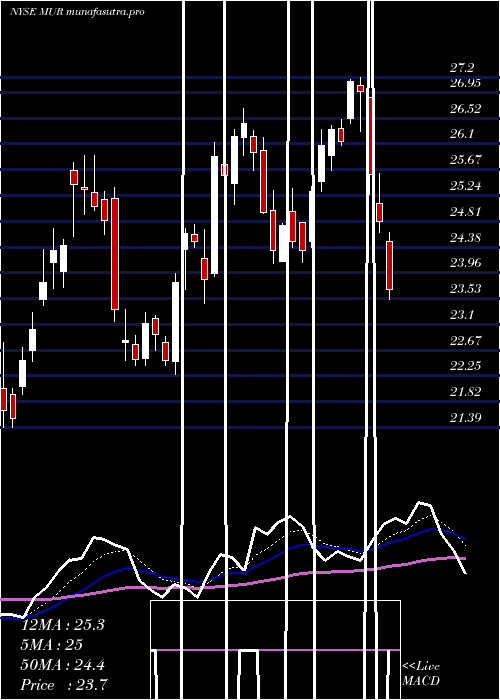
Task: Click the 23.1 price axis label
Action: pyautogui.click(x=462, y=315)
